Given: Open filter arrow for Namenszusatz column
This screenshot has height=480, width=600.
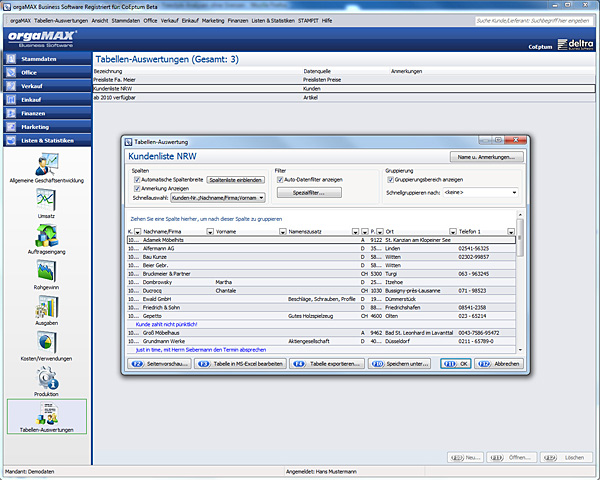Looking at the screenshot, I should tap(355, 232).
